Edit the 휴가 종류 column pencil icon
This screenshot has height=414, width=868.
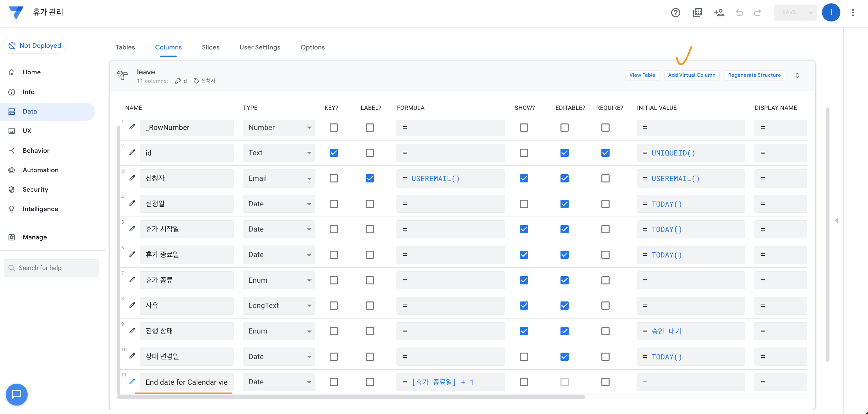click(x=132, y=280)
